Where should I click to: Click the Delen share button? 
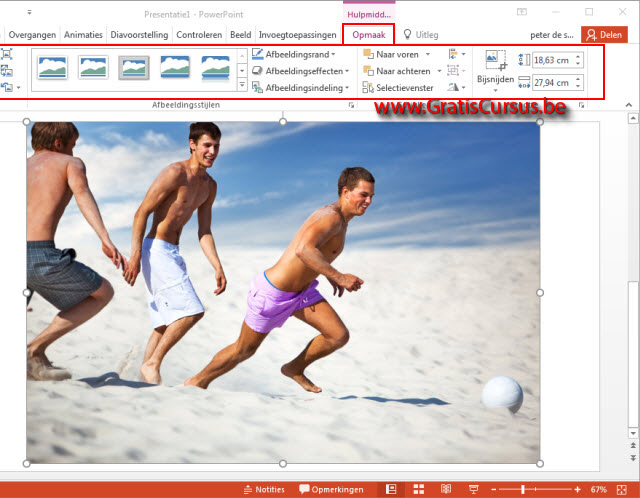(604, 35)
